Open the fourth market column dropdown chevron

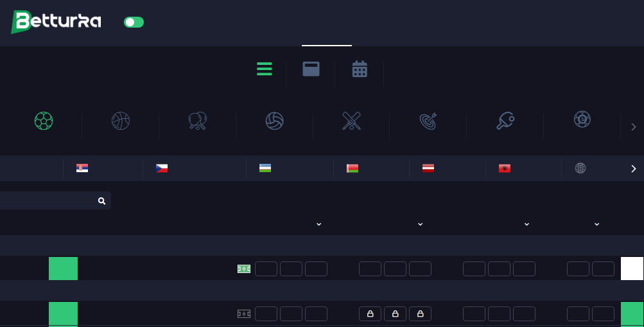pos(596,224)
